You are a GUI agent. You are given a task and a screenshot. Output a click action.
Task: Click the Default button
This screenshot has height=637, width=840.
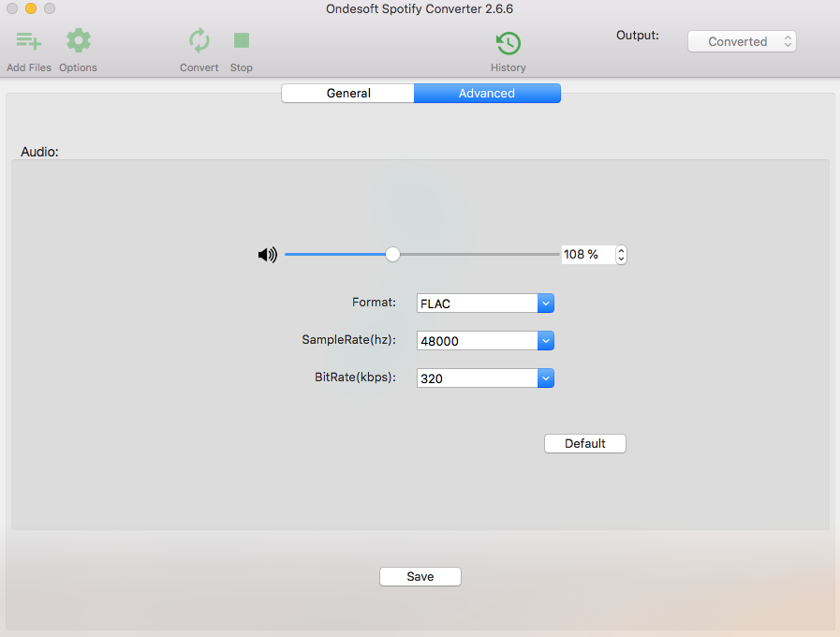pyautogui.click(x=585, y=444)
